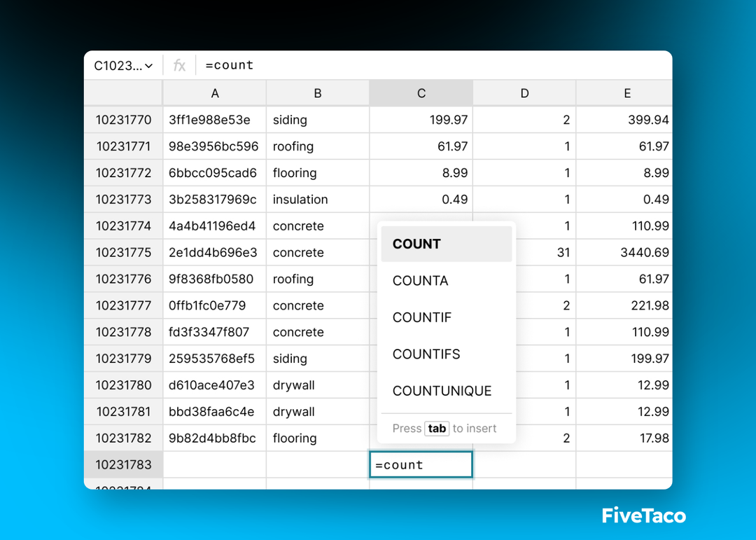Click the insulation cell in column B
756x540 pixels.
(x=318, y=200)
